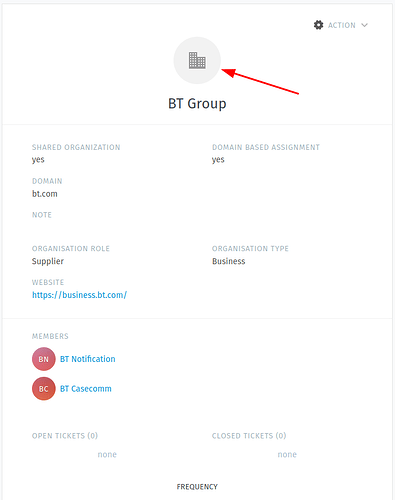Edit the Shared Organization yes value
Screen dimensions: 395x500
click(x=38, y=160)
